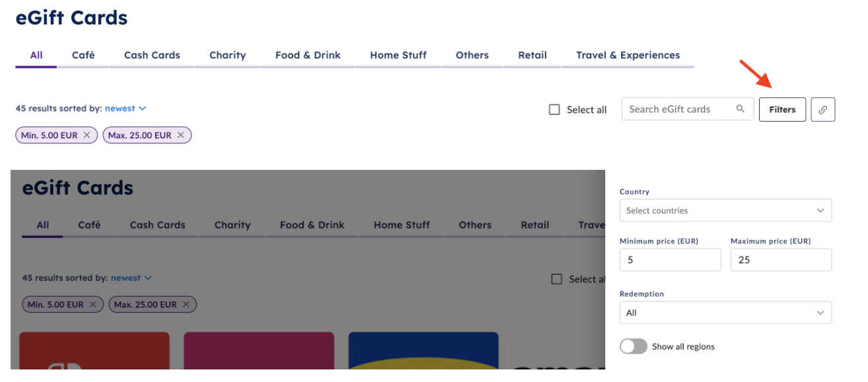Focus the Search eGift cards field
The width and height of the screenshot is (868, 382).
click(687, 109)
